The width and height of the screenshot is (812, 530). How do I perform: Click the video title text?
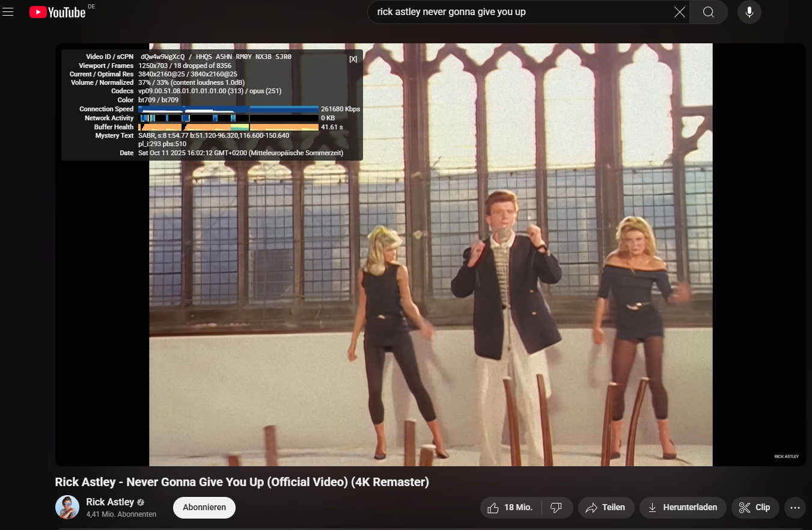[x=242, y=482]
